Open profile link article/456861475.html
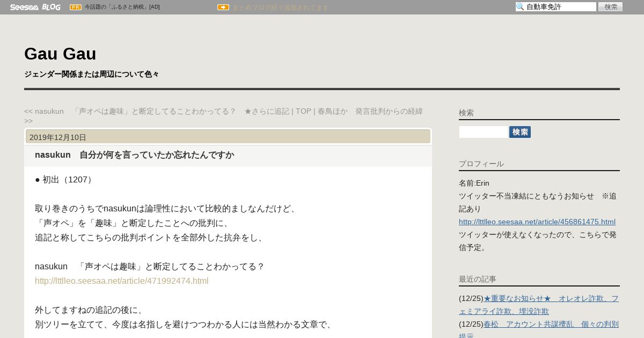Screen dimensions: 644x338 [x=537, y=222]
